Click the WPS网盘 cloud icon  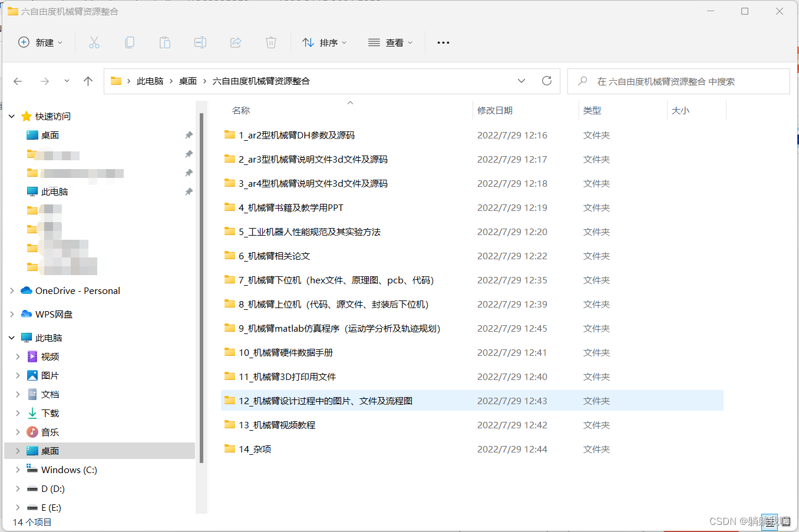(27, 314)
